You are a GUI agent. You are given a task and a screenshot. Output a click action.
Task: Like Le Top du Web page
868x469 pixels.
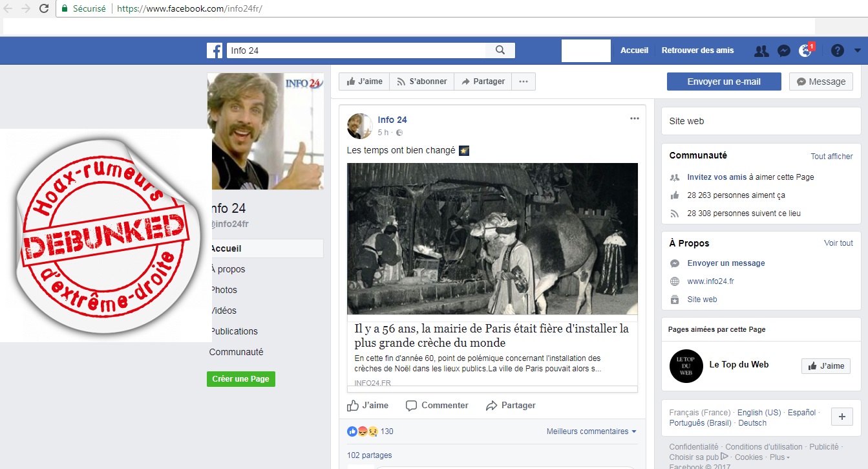[x=825, y=365]
